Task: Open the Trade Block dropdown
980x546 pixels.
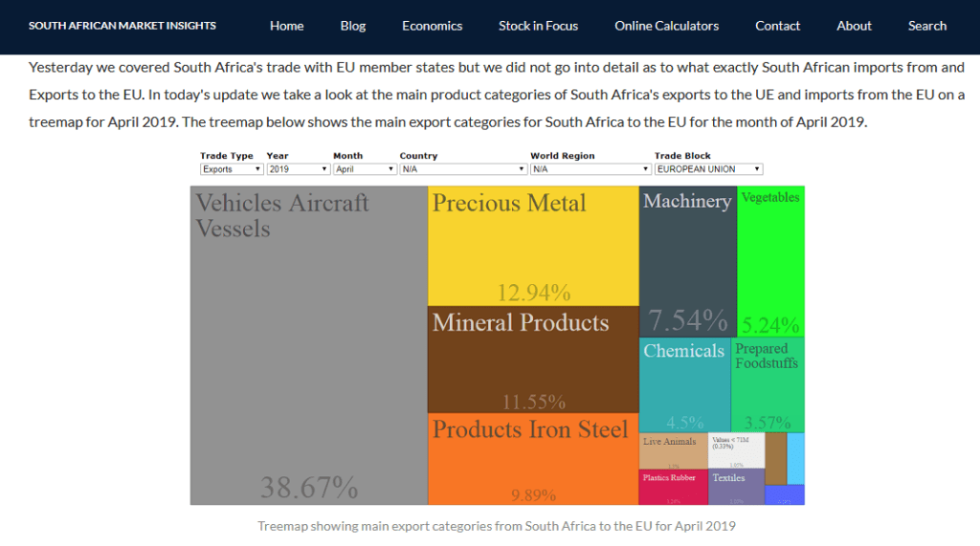Action: point(708,169)
